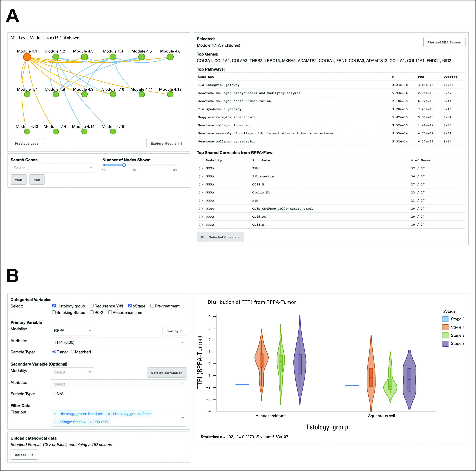Image resolution: width=476 pixels, height=471 pixels.
Task: Click the Module 4.4 node circle
Action: tap(113, 57)
